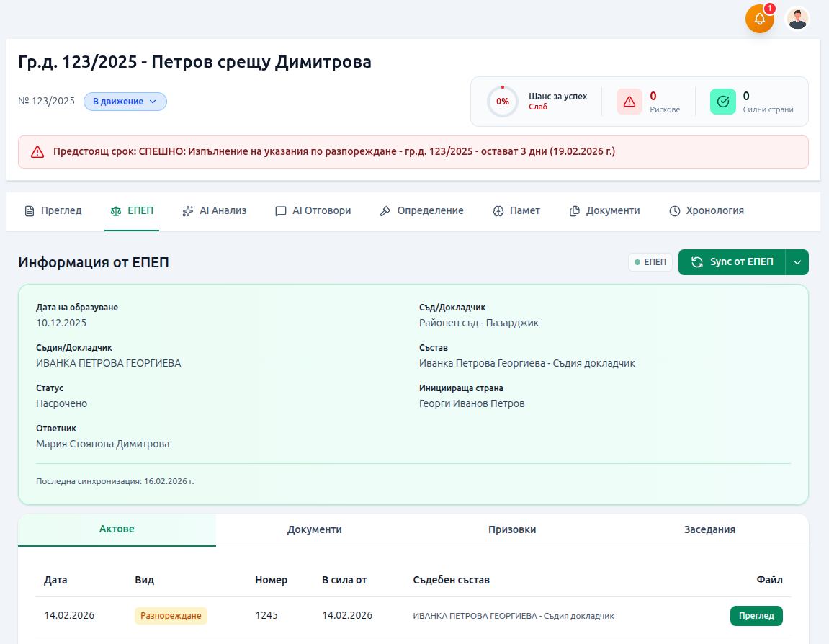Click the green Силни страни checkmark icon

coord(722,101)
